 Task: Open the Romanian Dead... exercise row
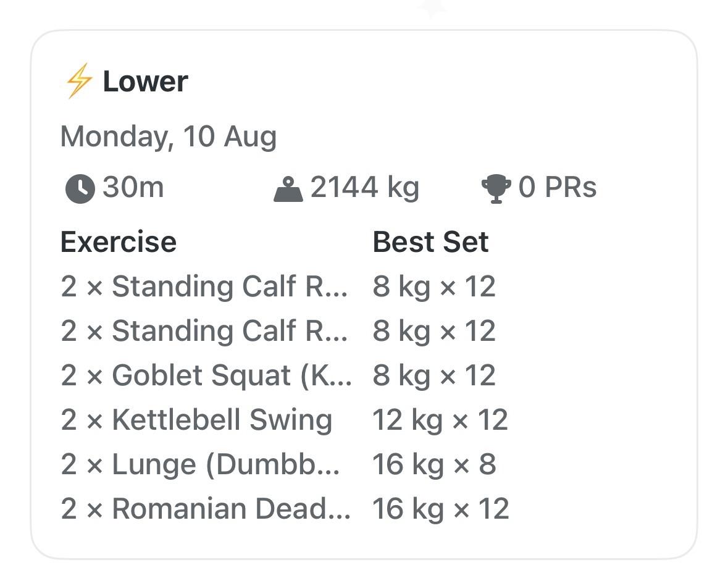pyautogui.click(x=285, y=509)
